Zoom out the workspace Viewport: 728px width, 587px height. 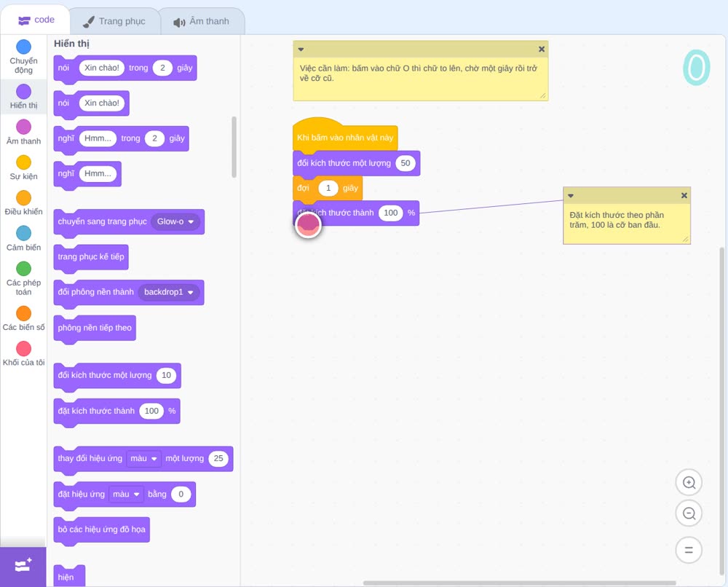point(689,513)
